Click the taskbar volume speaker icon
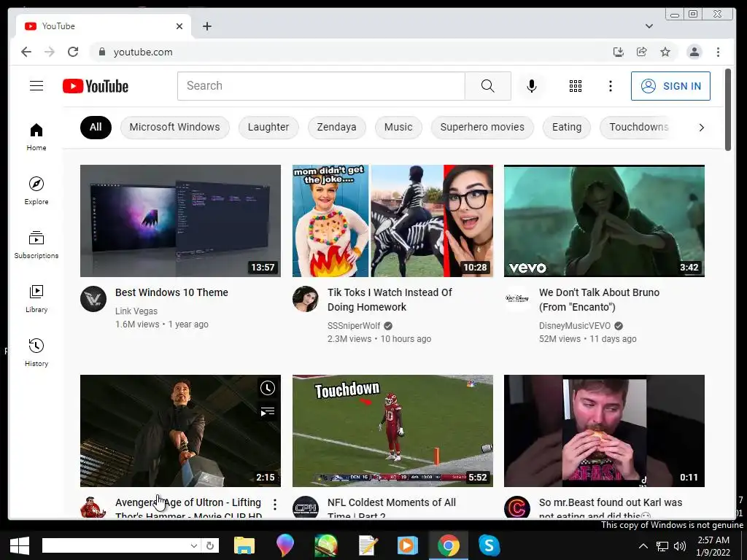This screenshot has height=560, width=747. point(680,546)
